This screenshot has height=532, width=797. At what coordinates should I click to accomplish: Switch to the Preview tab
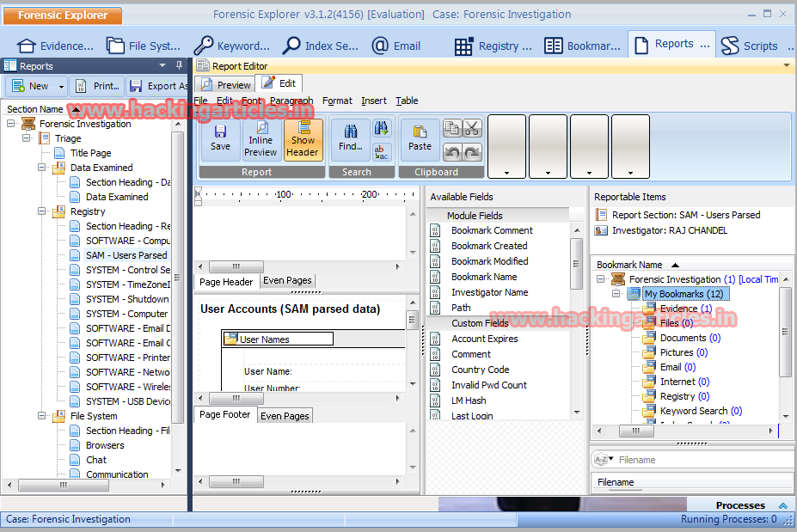tap(225, 85)
